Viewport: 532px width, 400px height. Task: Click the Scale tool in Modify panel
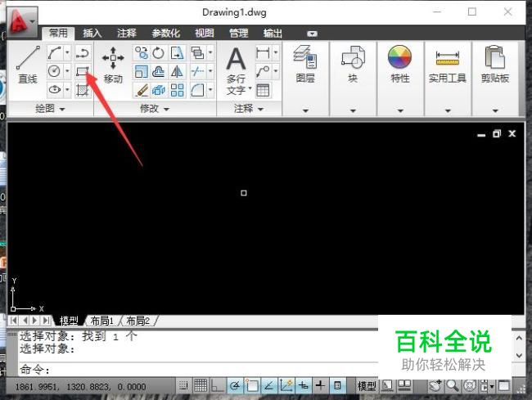coord(141,71)
